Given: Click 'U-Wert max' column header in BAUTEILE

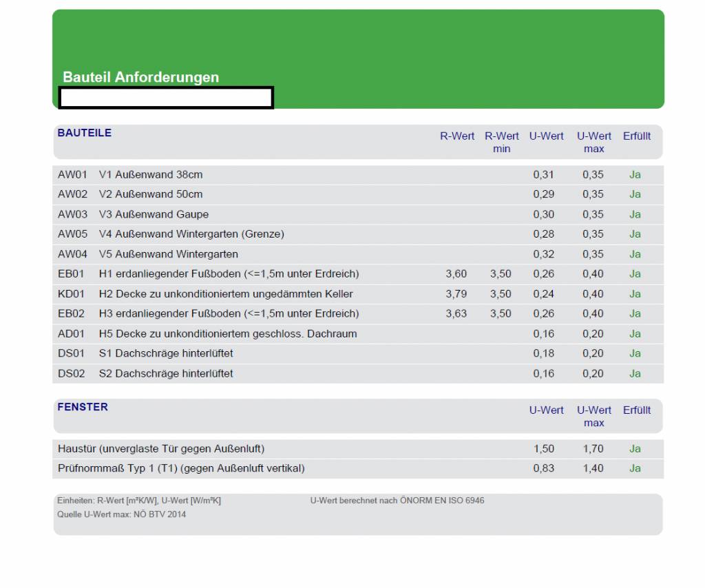Looking at the screenshot, I should (594, 142).
